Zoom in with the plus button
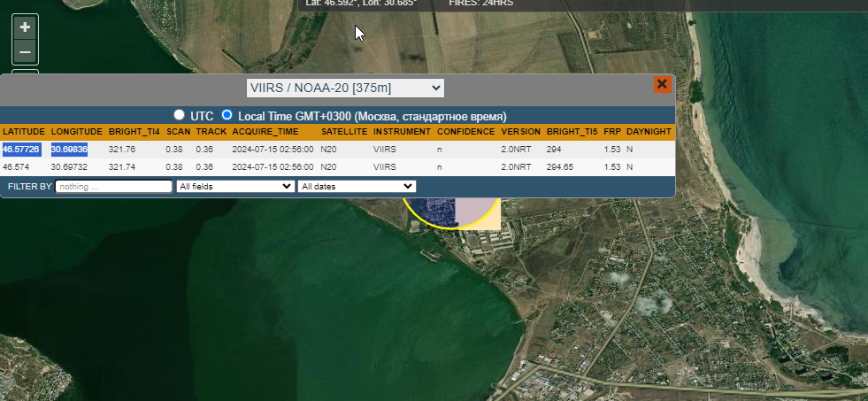This screenshot has height=401, width=868. coord(25,27)
